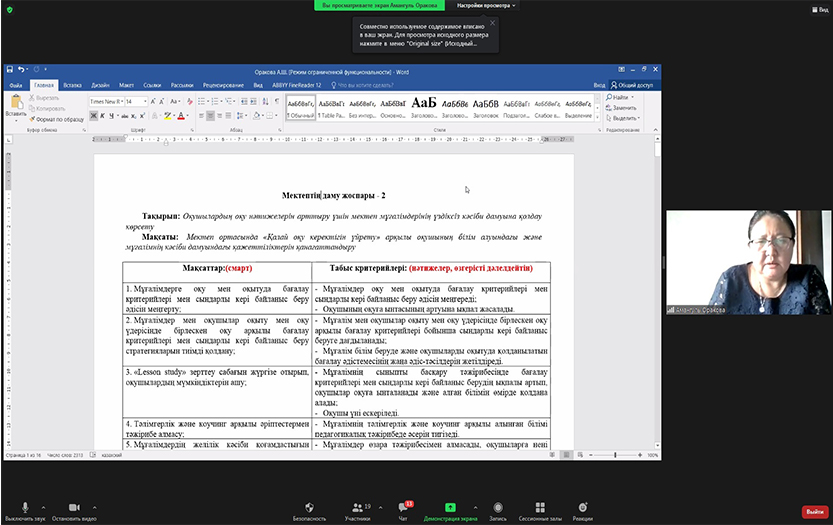
Task: Click the Остановить видео camera icon
Action: point(73,507)
